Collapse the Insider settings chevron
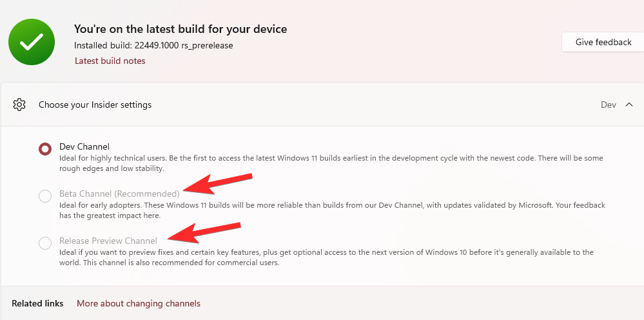The image size is (644, 320). [x=629, y=105]
